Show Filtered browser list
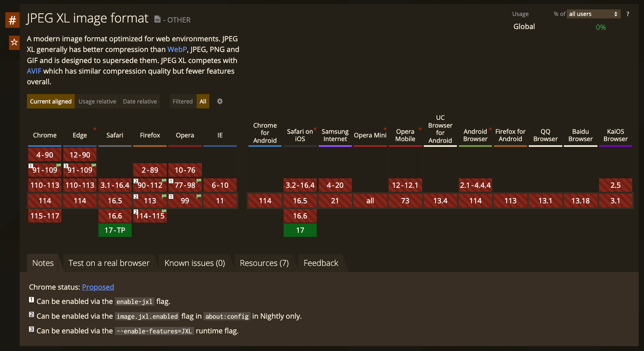 [x=183, y=101]
